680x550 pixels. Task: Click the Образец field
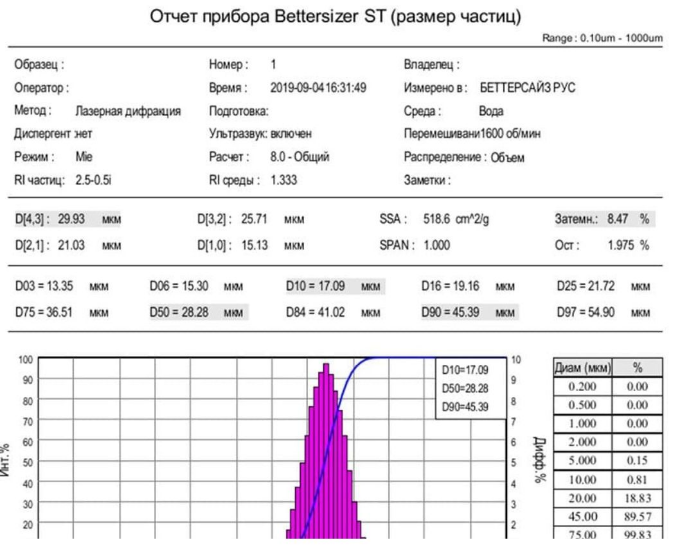40,65
